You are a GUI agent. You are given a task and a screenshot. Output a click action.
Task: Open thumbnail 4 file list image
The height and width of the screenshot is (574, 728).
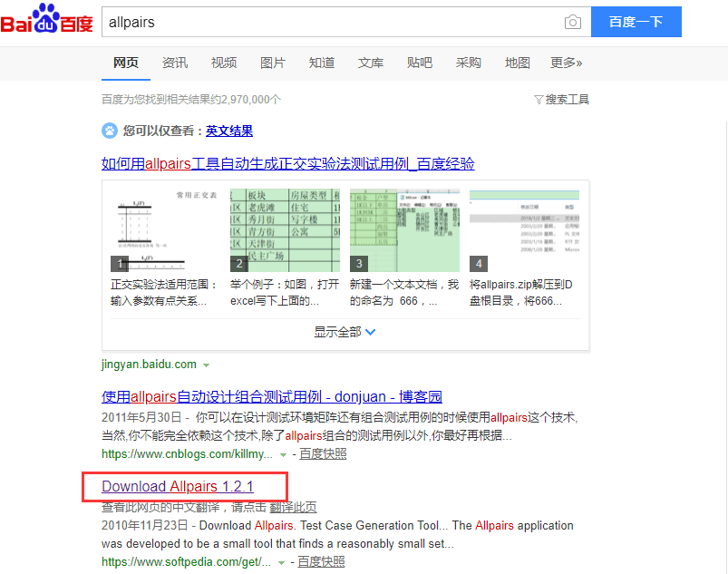pyautogui.click(x=525, y=230)
